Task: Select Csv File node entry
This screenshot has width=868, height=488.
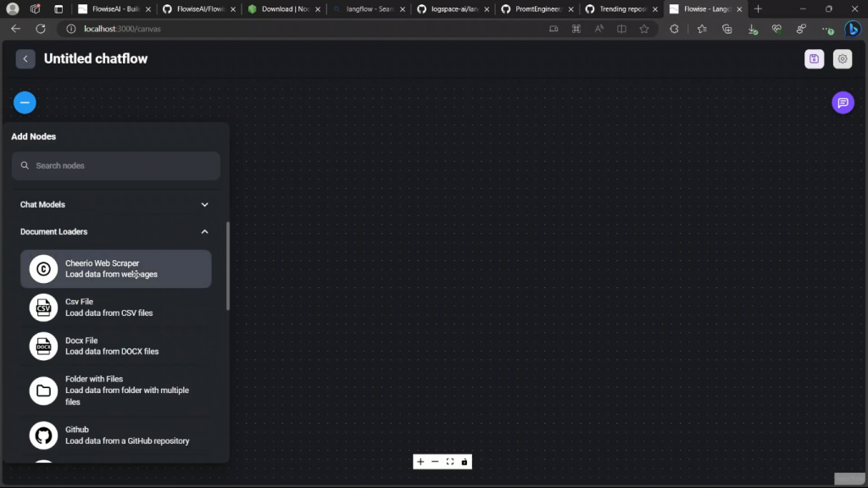Action: [115, 308]
